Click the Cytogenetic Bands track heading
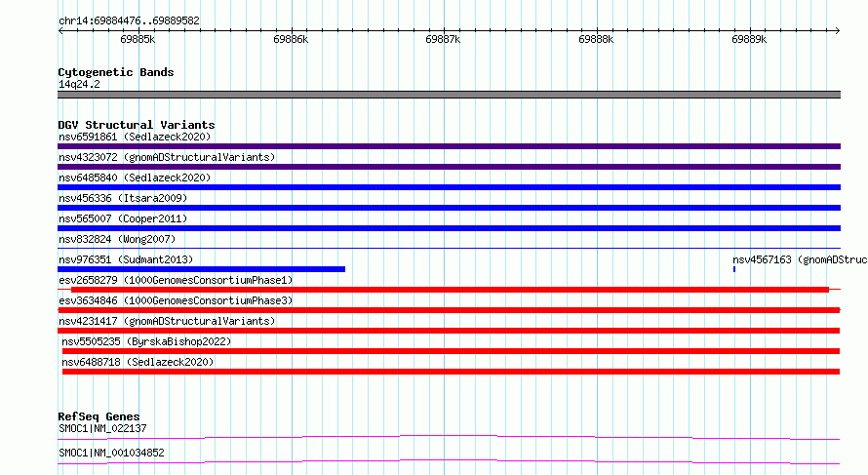The width and height of the screenshot is (868, 475). (116, 72)
